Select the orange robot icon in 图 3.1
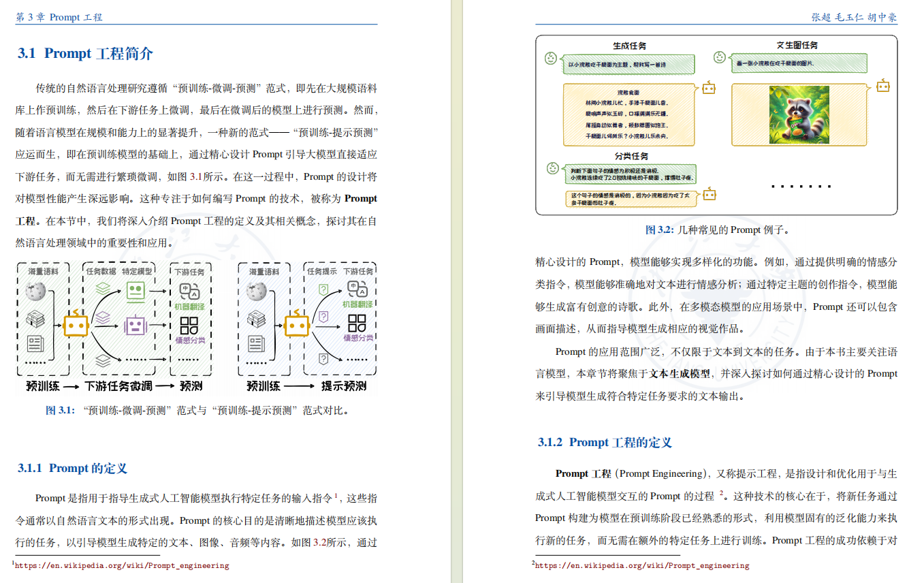This screenshot has height=583, width=924. (x=77, y=325)
